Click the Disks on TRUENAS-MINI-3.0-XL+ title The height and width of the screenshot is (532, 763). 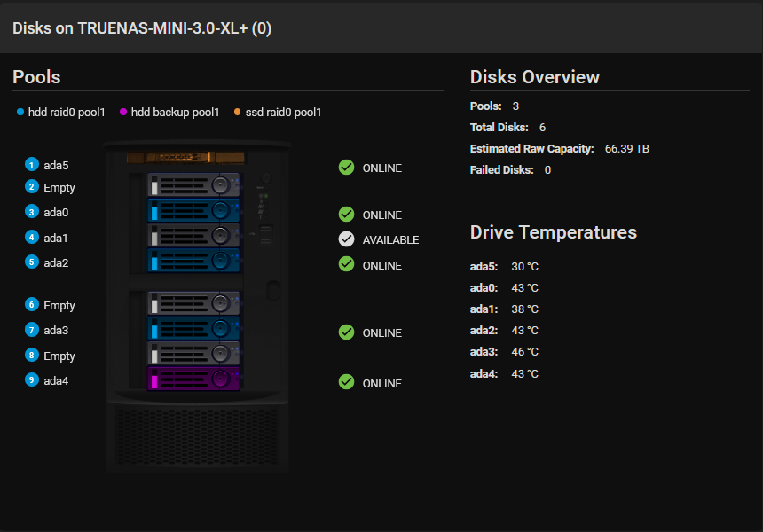142,28
